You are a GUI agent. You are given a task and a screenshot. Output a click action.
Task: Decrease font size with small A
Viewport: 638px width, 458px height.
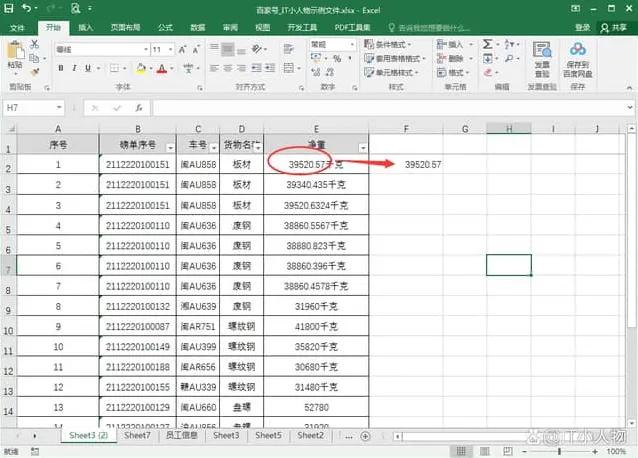(x=196, y=50)
